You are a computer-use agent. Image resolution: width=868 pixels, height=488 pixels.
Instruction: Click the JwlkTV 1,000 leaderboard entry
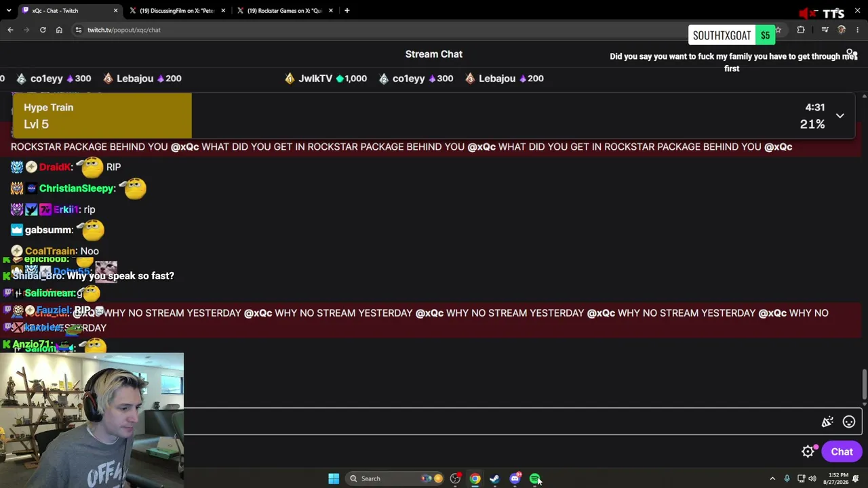click(x=325, y=79)
